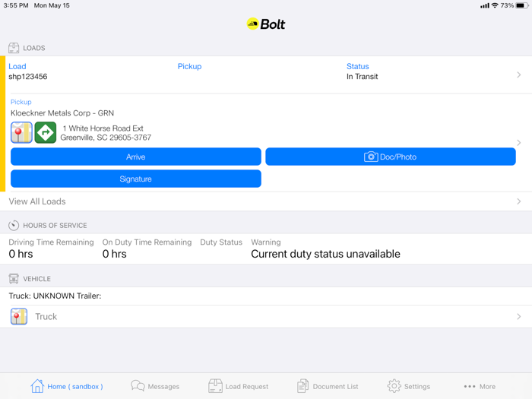
Task: Tap the Pickup column header
Action: coord(190,67)
